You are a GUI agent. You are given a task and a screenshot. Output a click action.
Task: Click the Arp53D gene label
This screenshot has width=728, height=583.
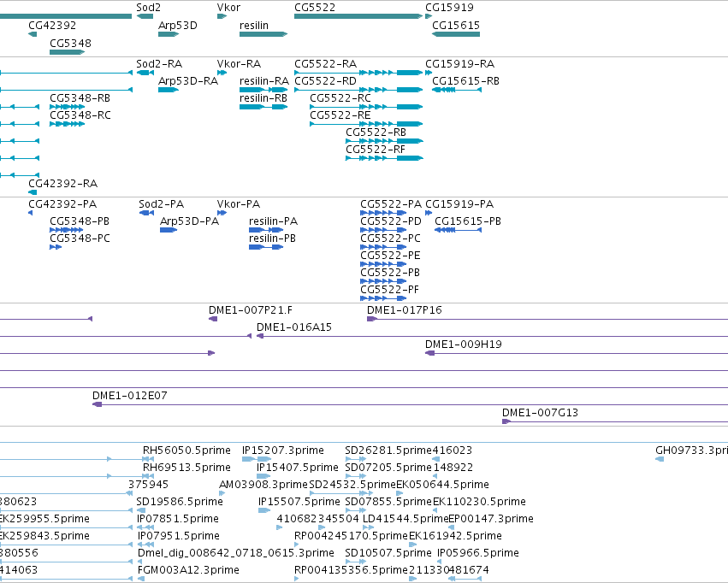click(177, 25)
